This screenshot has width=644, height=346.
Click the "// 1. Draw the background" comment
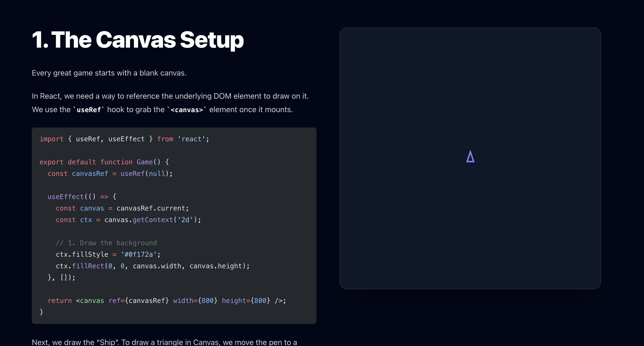[x=106, y=243]
